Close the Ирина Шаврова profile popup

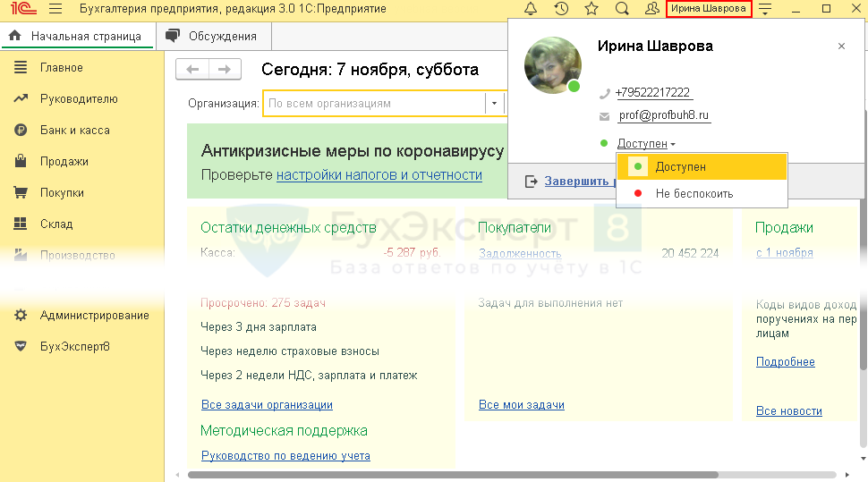coord(841,47)
